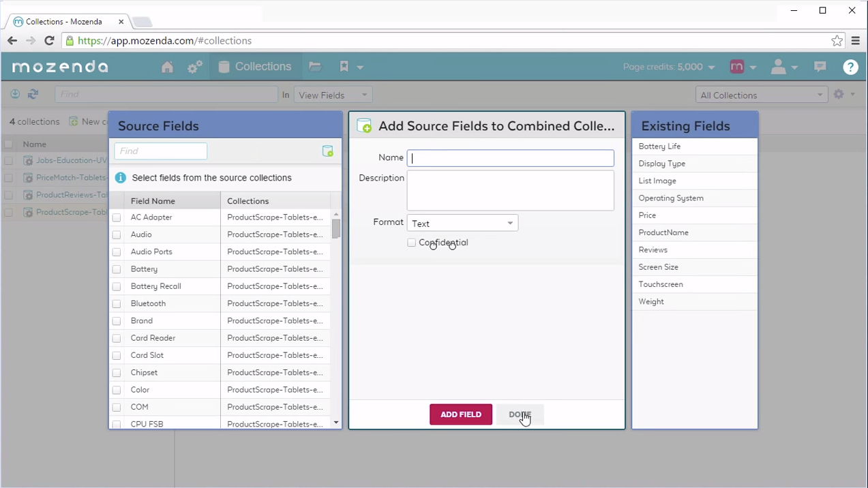Check the Bluetooth field checkbox
This screenshot has width=868, height=488.
point(117,304)
